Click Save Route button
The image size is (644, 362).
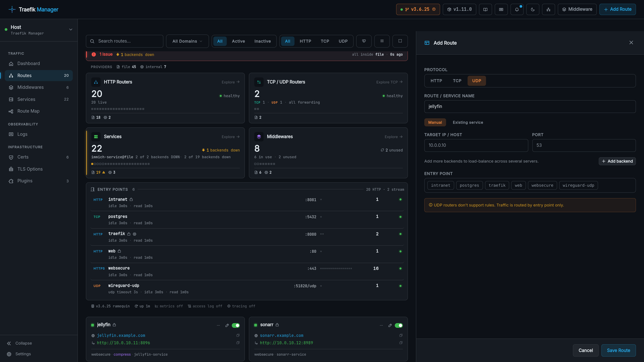click(x=619, y=350)
